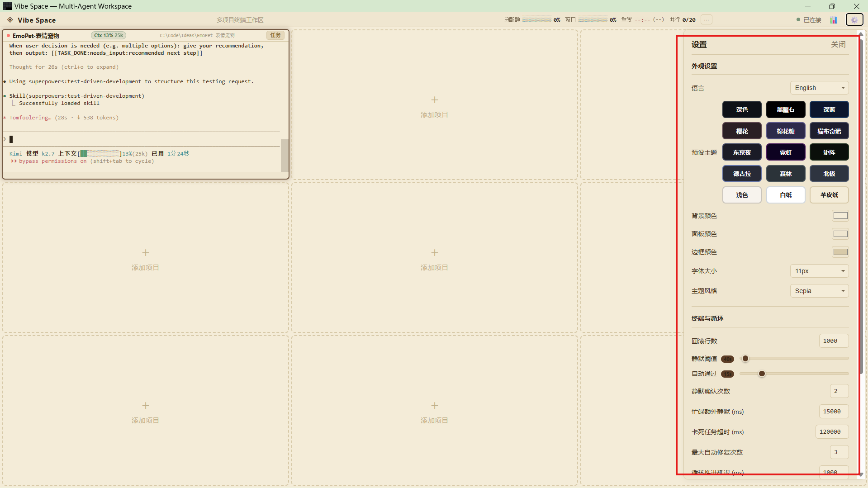Choose the 霓虹 theme preset
Image resolution: width=868 pixels, height=488 pixels.
[x=786, y=152]
